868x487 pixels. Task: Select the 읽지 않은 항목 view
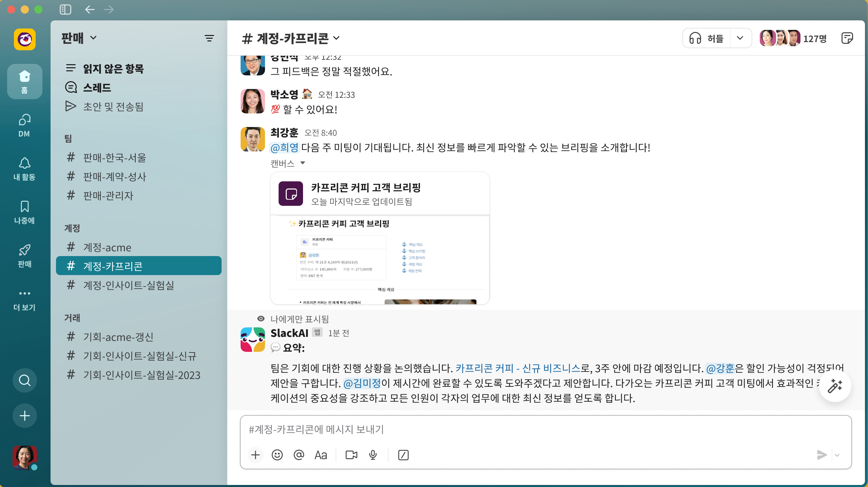(113, 69)
